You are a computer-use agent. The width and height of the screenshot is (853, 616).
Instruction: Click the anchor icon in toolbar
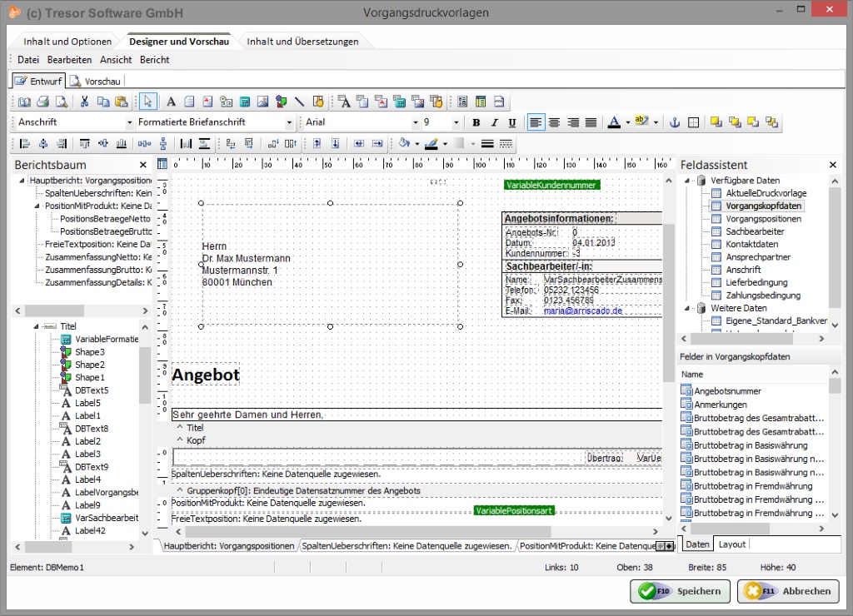coord(676,122)
